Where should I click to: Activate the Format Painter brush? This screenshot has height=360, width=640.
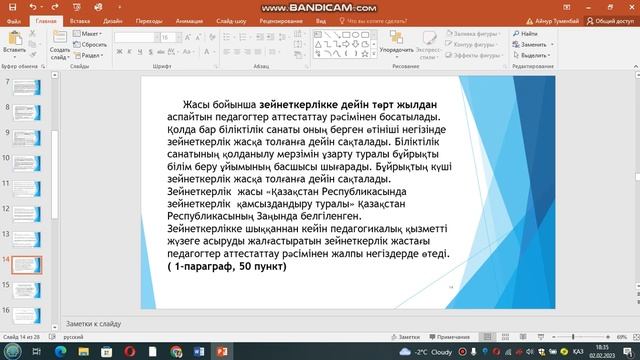[x=33, y=54]
